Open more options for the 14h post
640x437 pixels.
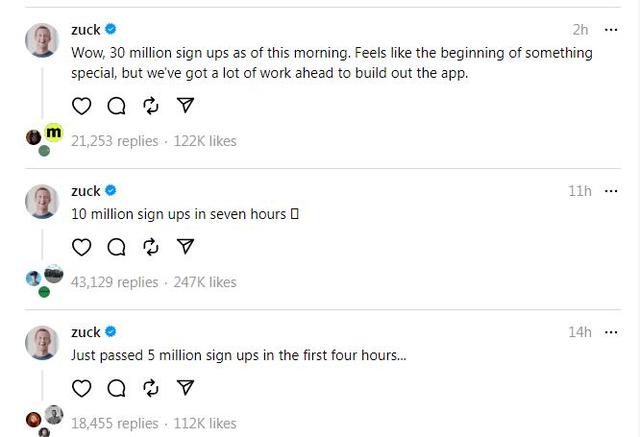pos(611,332)
